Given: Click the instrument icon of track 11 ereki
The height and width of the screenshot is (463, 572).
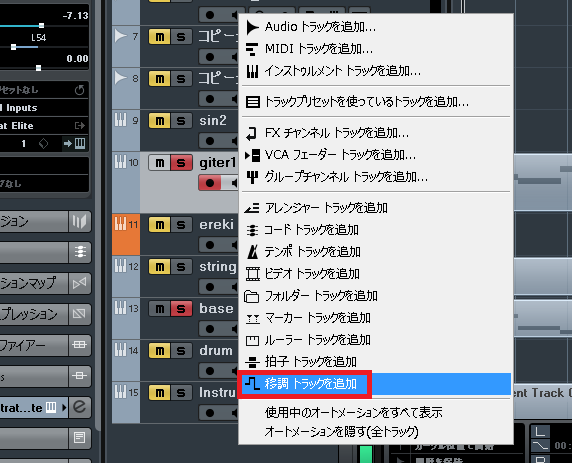Looking at the screenshot, I should (x=120, y=224).
